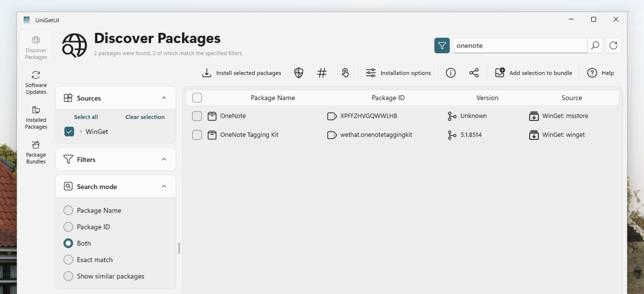Open Installed Packages in the sidebar
The width and height of the screenshot is (644, 294).
[x=35, y=117]
